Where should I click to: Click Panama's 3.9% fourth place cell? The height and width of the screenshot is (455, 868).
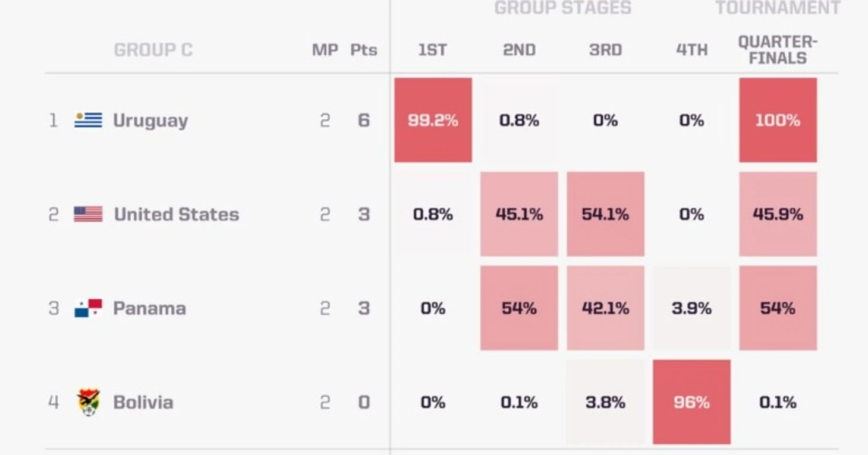(691, 308)
